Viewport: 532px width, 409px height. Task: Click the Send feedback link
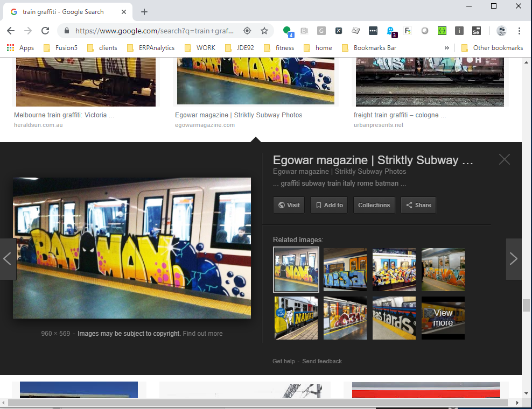pos(322,361)
